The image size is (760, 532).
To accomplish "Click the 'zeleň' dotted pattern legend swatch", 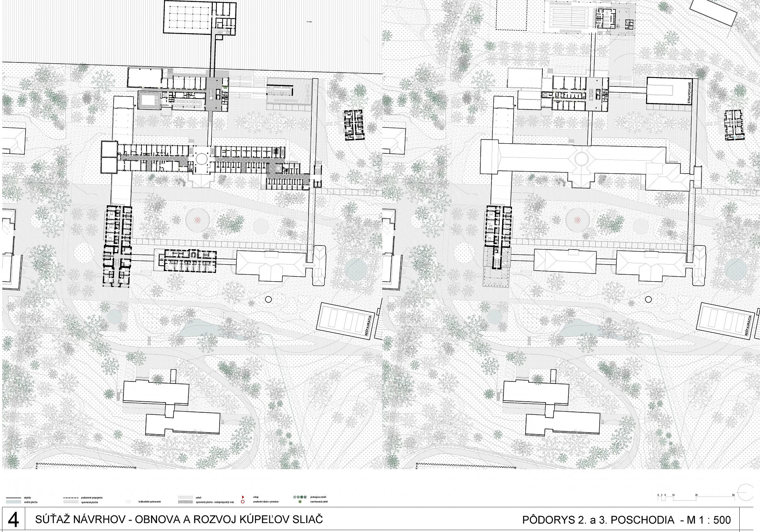I will click(186, 498).
